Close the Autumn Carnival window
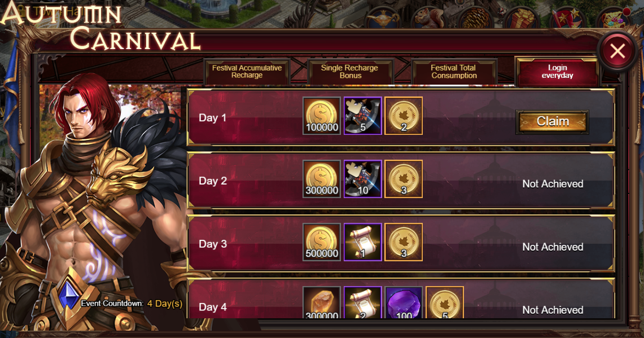This screenshot has width=644, height=338. [617, 51]
